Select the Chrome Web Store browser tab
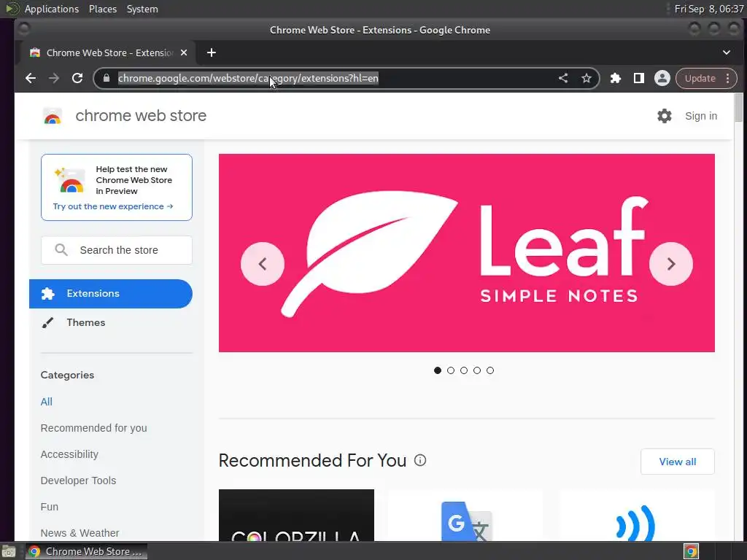The height and width of the screenshot is (560, 747). (x=108, y=52)
